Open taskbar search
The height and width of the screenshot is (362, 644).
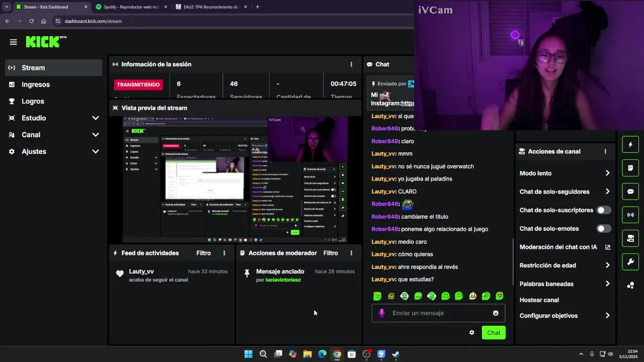263,354
